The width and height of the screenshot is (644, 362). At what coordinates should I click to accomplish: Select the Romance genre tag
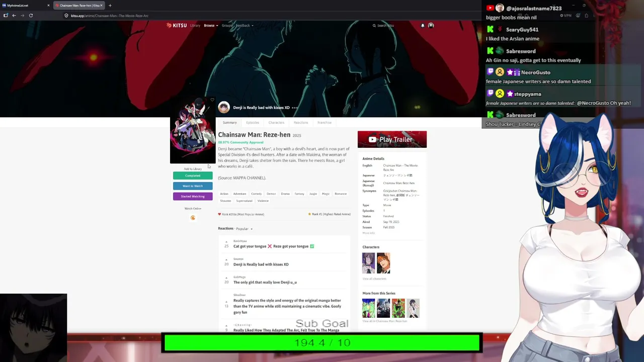[x=341, y=194]
